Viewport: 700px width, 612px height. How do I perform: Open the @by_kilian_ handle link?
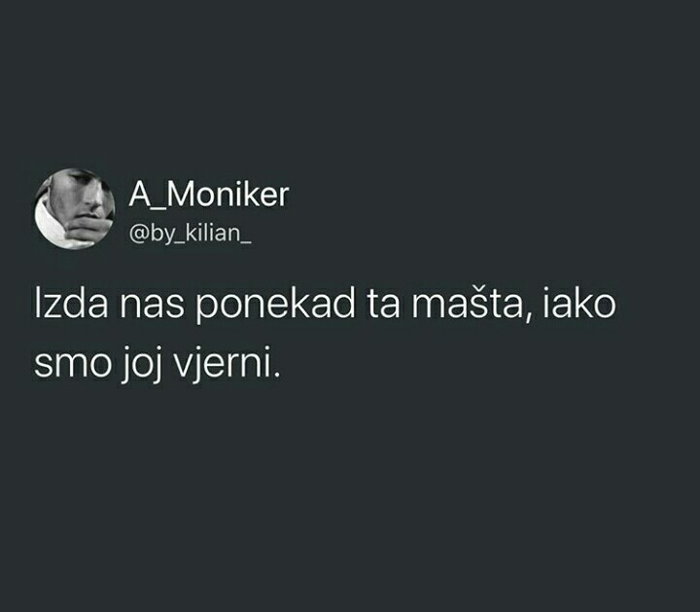(x=191, y=234)
